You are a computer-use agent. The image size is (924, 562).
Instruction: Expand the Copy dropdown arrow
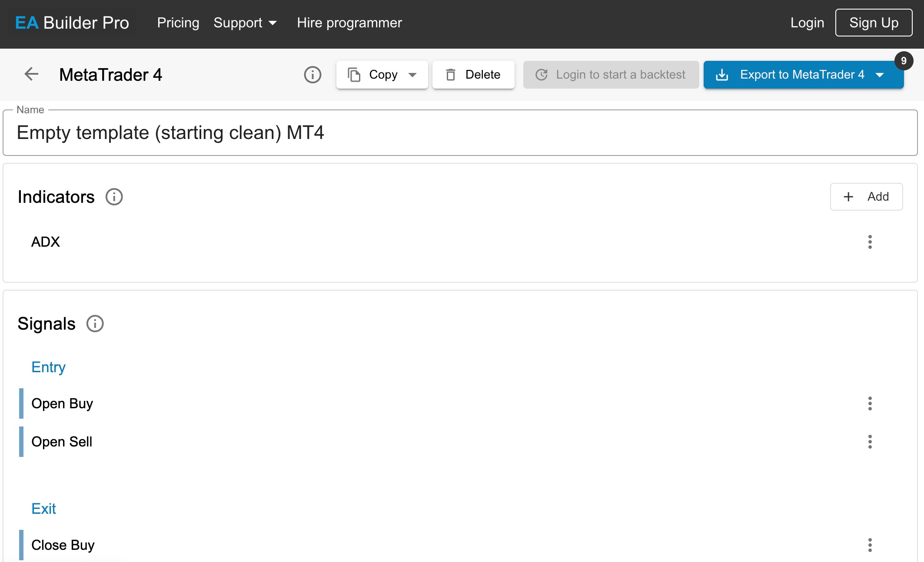pos(412,75)
